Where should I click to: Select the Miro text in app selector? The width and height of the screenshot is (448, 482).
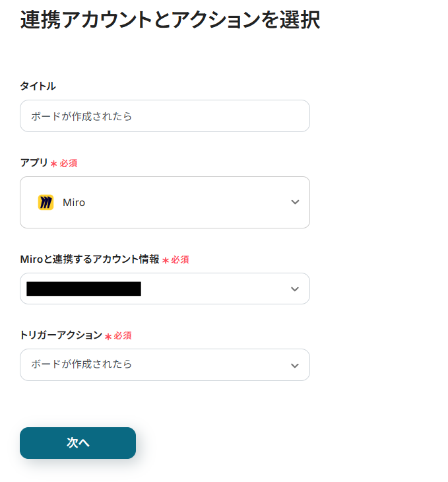point(74,203)
